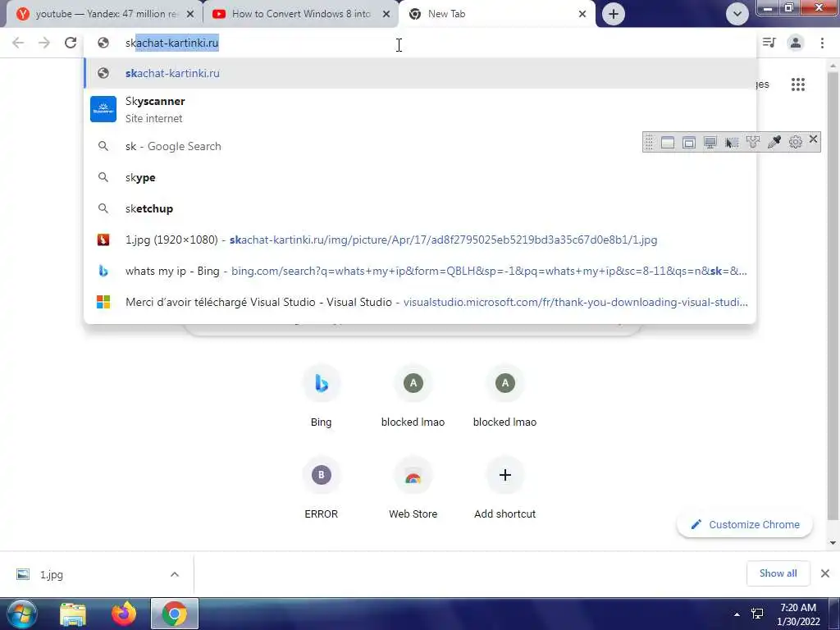Open the Windows Start orb
The height and width of the screenshot is (630, 840).
(x=21, y=614)
